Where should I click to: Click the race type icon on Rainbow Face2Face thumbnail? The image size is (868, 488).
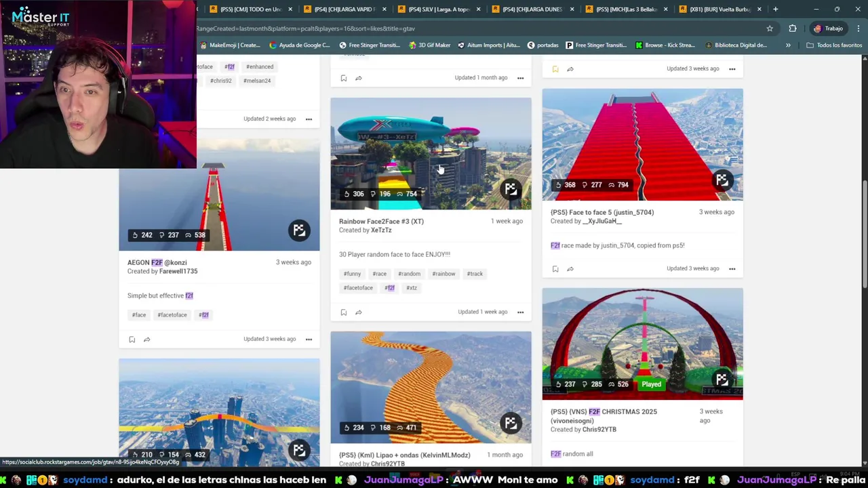tap(511, 189)
